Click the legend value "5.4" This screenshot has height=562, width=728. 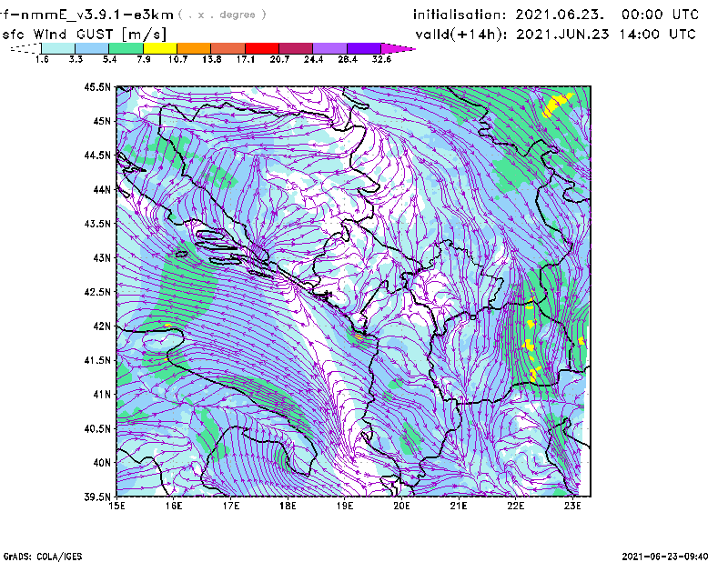pyautogui.click(x=109, y=59)
